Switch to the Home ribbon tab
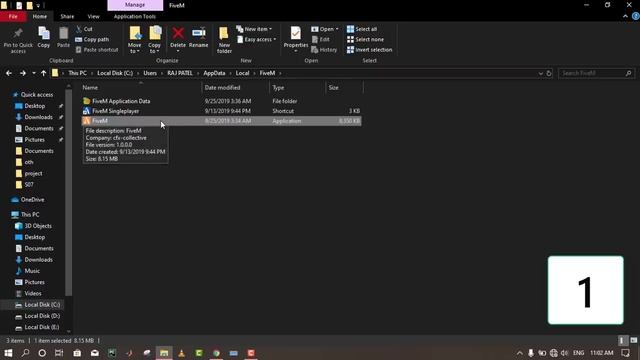Image resolution: width=640 pixels, height=360 pixels. pos(40,16)
